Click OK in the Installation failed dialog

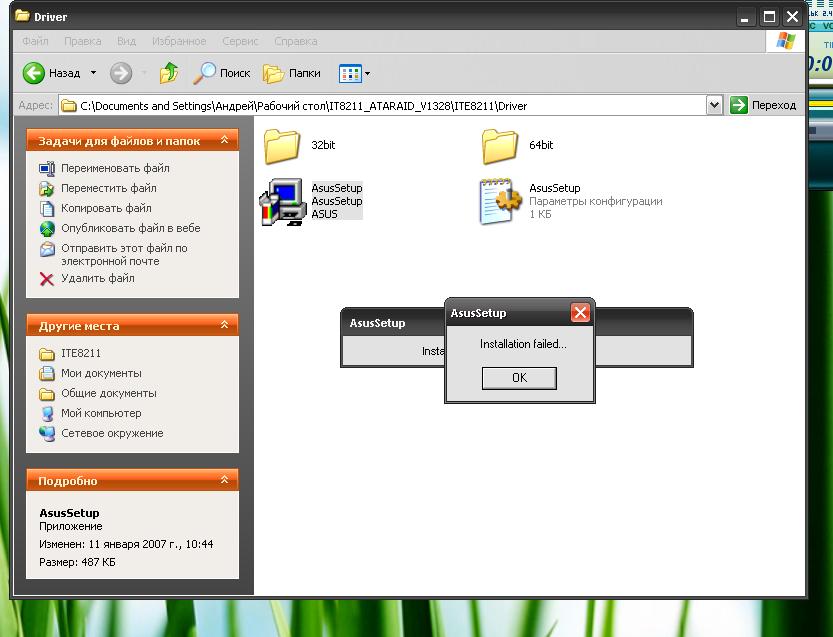pos(518,378)
